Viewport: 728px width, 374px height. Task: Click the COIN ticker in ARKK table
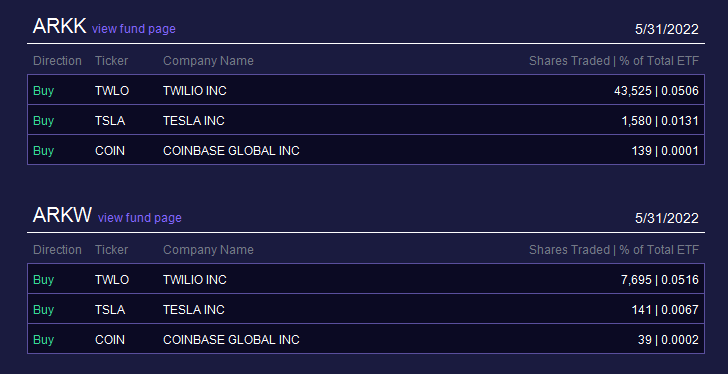click(x=110, y=151)
